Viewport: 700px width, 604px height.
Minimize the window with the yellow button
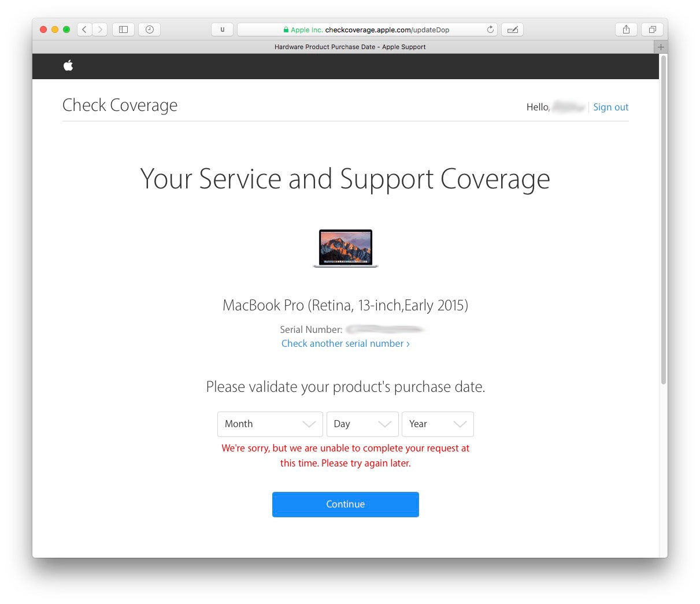pos(55,29)
